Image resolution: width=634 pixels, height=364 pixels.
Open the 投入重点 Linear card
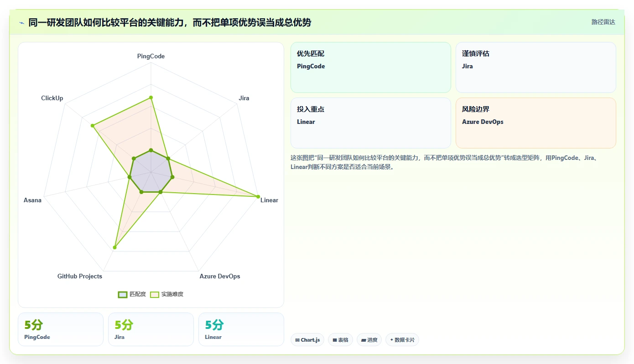[x=371, y=123]
